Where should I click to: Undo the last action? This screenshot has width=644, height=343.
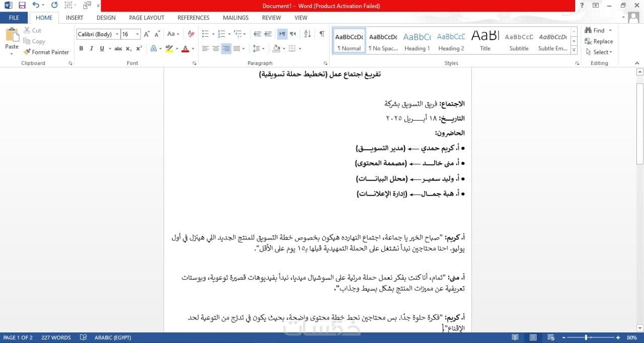pyautogui.click(x=35, y=6)
